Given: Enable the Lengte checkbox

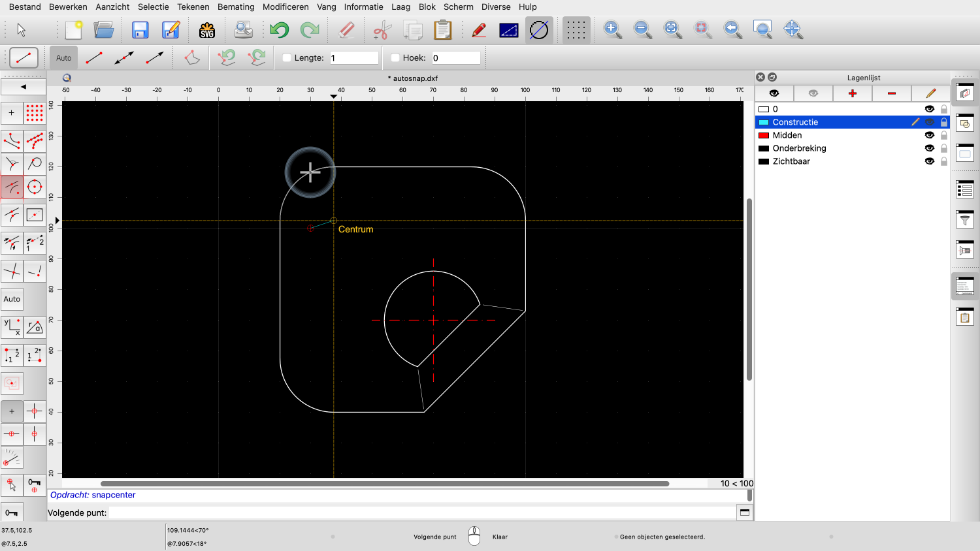Looking at the screenshot, I should [287, 58].
